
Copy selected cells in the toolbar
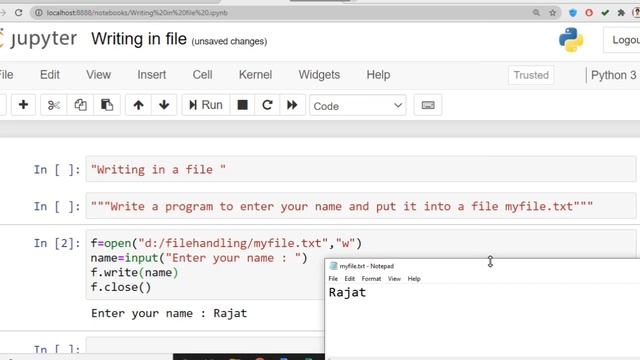(x=80, y=105)
